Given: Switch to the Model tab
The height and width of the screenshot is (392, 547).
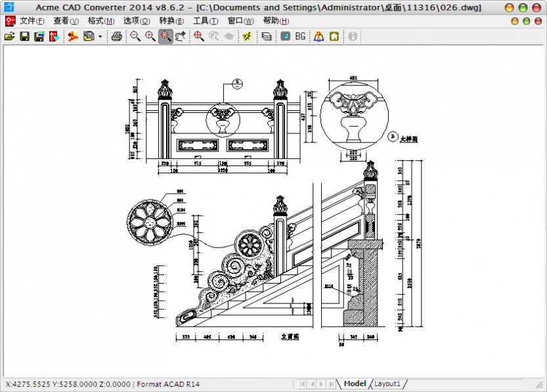Looking at the screenshot, I should point(355,383).
